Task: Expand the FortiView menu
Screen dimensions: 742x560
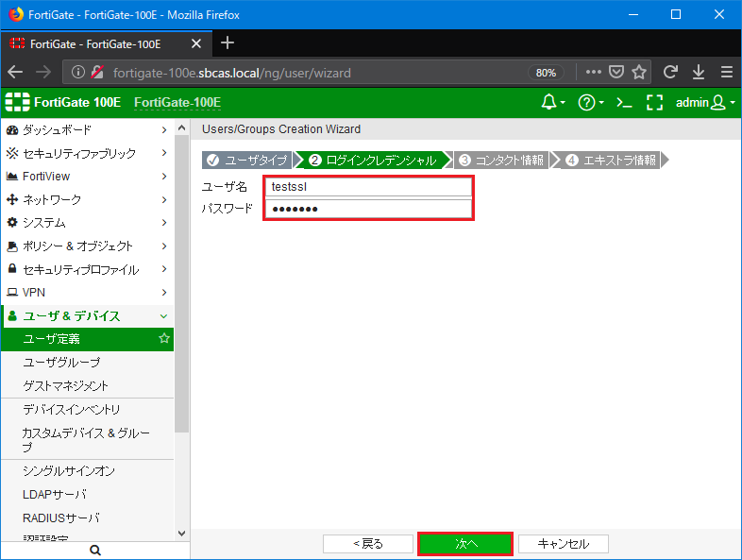Action: [x=87, y=176]
